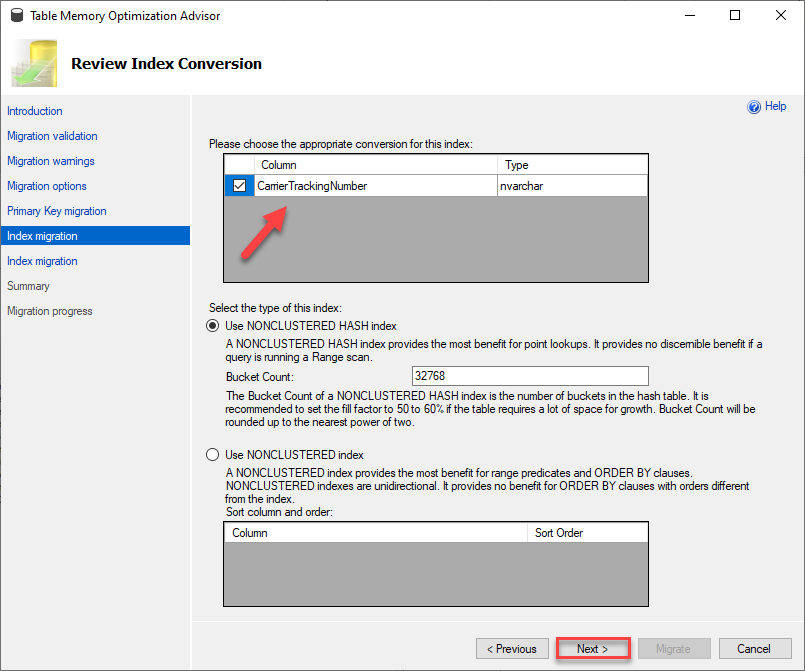Jump to the Primary Key migration step
The height and width of the screenshot is (671, 805).
click(x=56, y=211)
